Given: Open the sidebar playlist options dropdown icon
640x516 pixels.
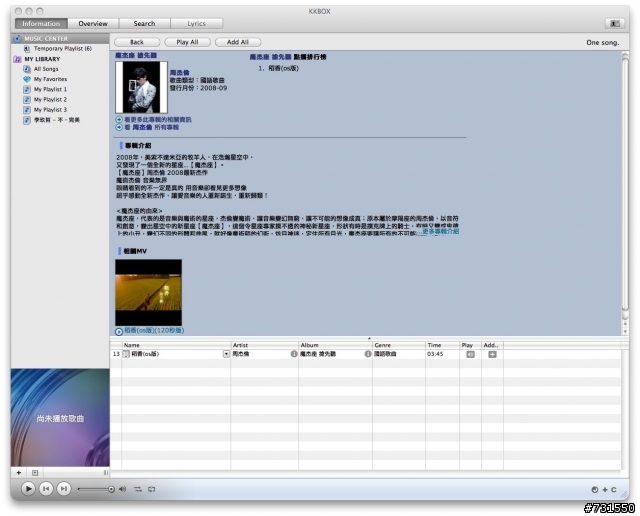Looking at the screenshot, I should pos(35,473).
